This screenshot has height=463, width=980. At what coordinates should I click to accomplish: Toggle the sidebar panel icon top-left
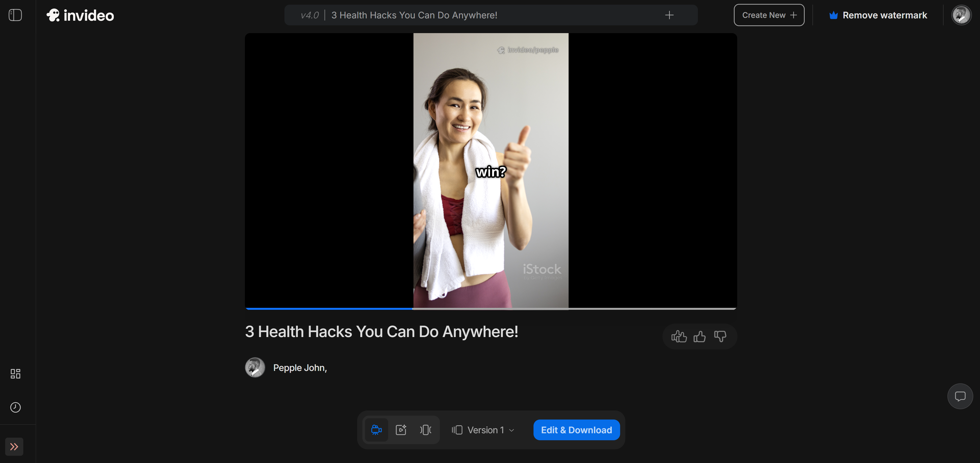pyautogui.click(x=15, y=15)
